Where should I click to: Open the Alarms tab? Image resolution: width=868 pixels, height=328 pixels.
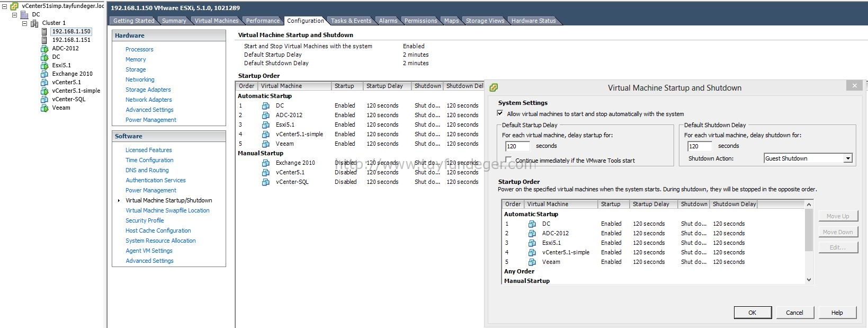(x=388, y=21)
